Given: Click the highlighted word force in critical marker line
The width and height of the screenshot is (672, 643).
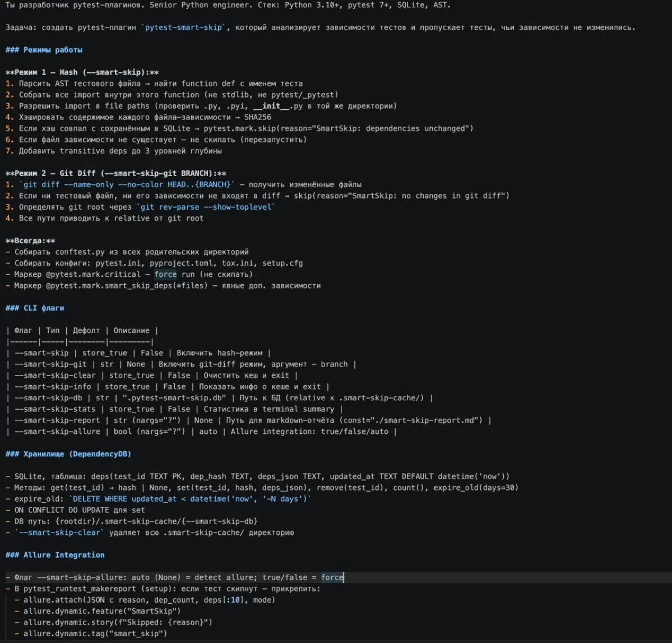Looking at the screenshot, I should click(x=165, y=274).
